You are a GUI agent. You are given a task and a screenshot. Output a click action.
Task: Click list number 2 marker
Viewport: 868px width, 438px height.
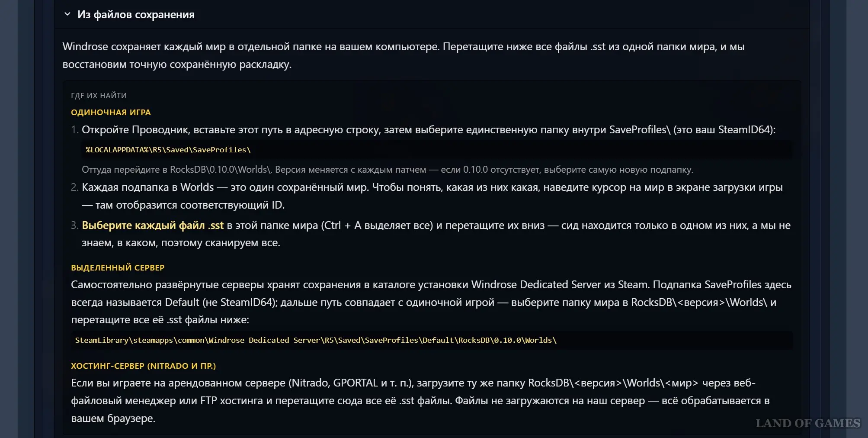pos(74,187)
